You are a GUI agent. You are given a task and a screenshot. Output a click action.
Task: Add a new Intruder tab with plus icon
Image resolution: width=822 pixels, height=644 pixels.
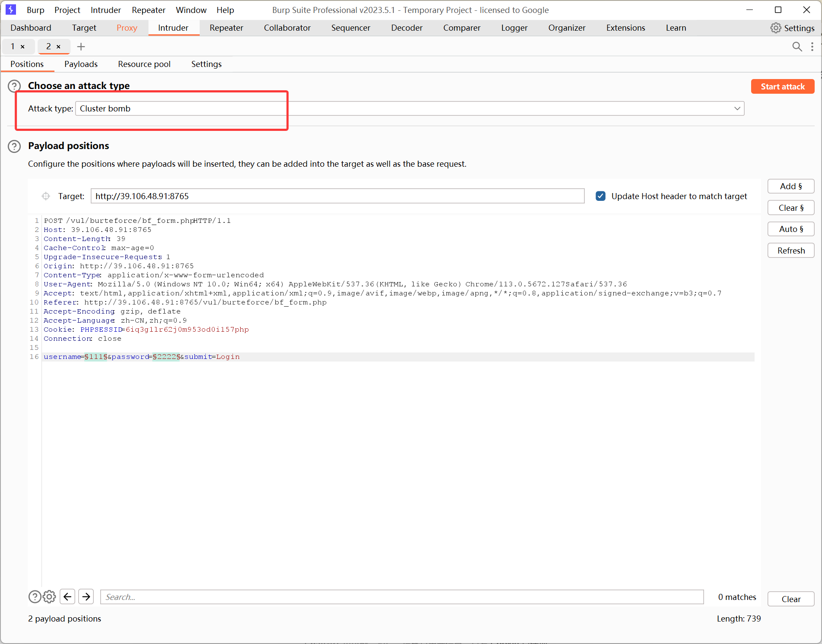pos(81,47)
